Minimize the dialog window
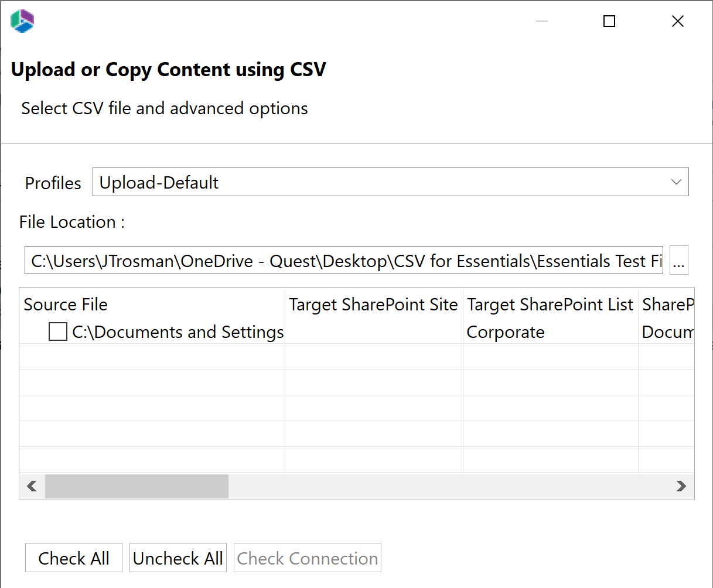This screenshot has width=713, height=588. pyautogui.click(x=542, y=22)
